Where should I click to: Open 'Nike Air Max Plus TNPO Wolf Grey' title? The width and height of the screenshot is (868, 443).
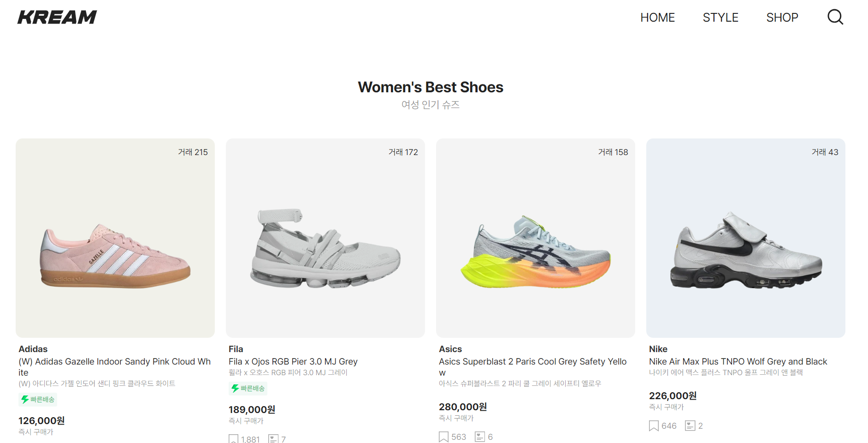point(738,362)
